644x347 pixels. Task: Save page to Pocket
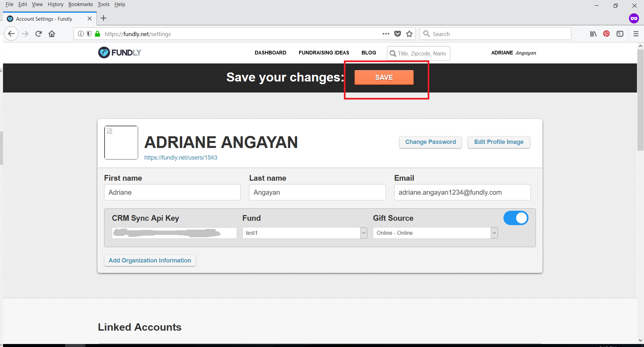coord(398,34)
